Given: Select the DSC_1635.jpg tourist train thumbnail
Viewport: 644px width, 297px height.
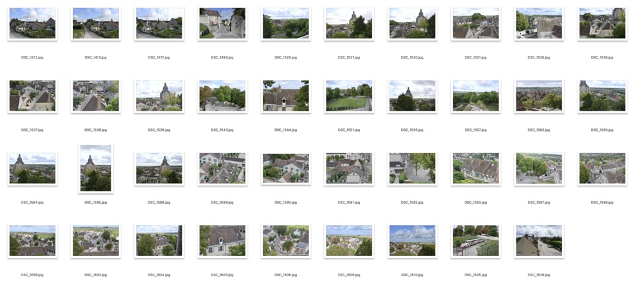Looking at the screenshot, I should point(475,241).
